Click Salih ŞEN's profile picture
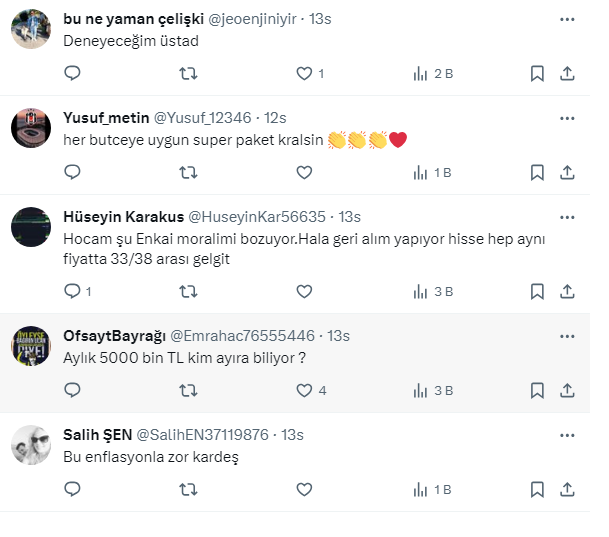Viewport: 609px width, 537px height. pos(31,445)
